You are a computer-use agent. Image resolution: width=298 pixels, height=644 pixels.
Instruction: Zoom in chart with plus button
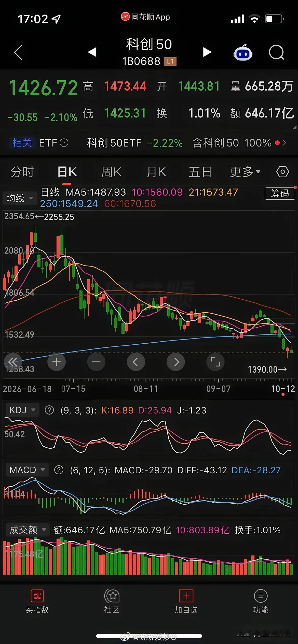56,362
